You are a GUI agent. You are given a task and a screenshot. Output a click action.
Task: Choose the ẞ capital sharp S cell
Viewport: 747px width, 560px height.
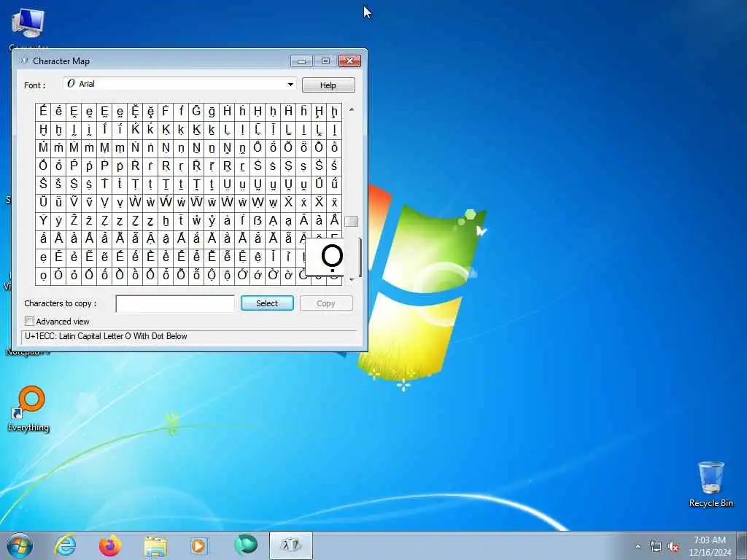pyautogui.click(x=258, y=220)
